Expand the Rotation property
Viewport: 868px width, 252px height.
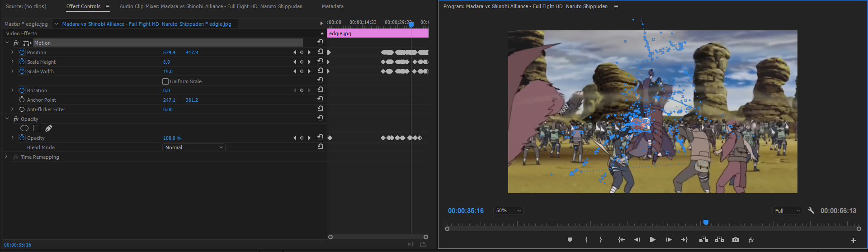[x=12, y=90]
